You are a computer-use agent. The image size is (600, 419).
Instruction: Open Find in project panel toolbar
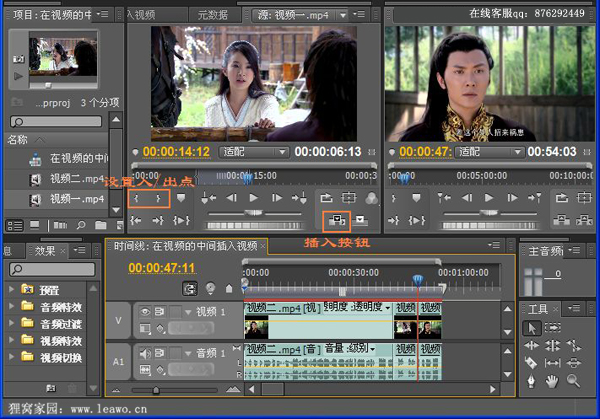click(81, 225)
